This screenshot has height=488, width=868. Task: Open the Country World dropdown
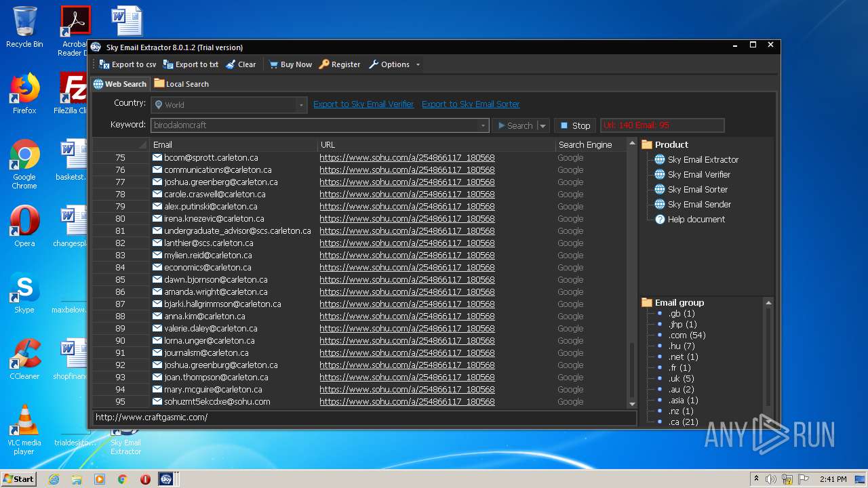[x=228, y=105]
